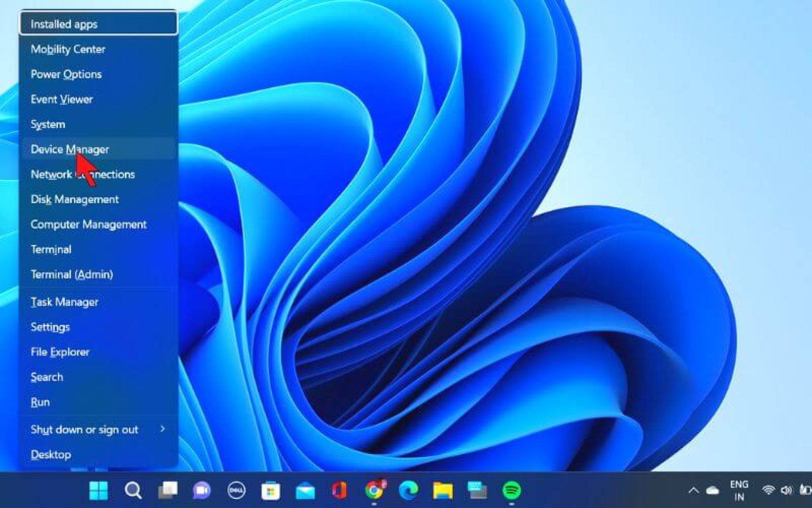Expand the Shut down or sign out submenu

coord(85,429)
